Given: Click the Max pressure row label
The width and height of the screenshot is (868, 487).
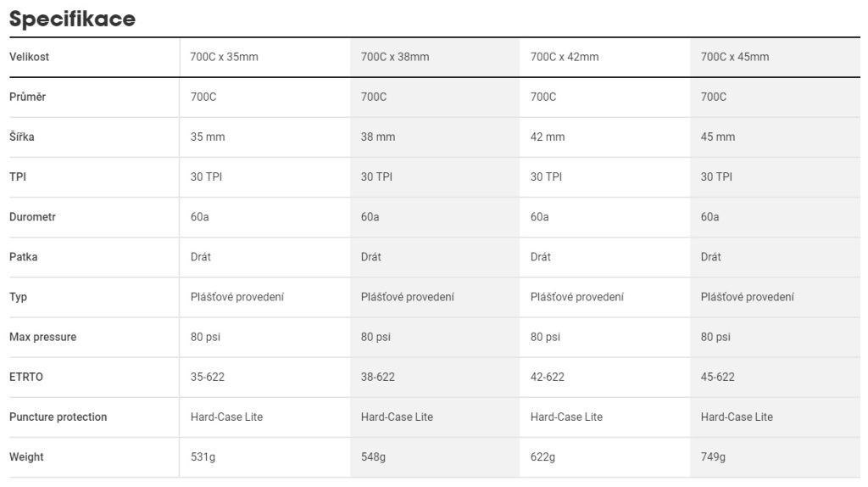Looking at the screenshot, I should click(x=42, y=337).
